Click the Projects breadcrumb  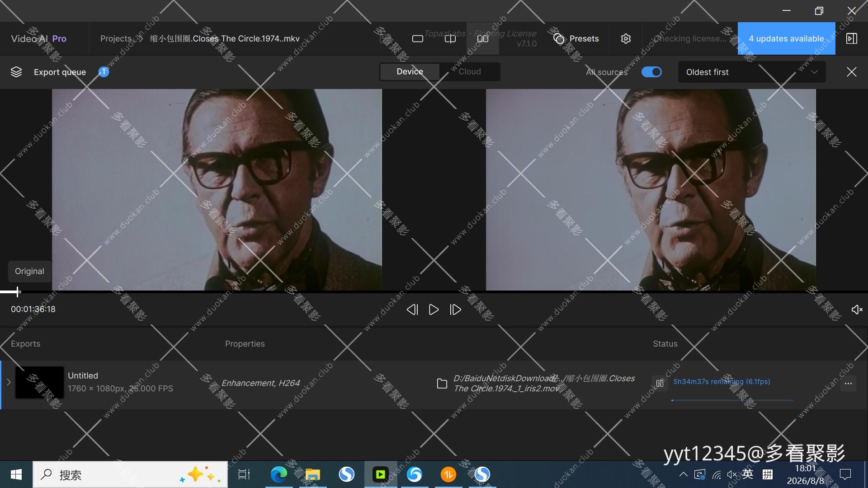coord(116,38)
